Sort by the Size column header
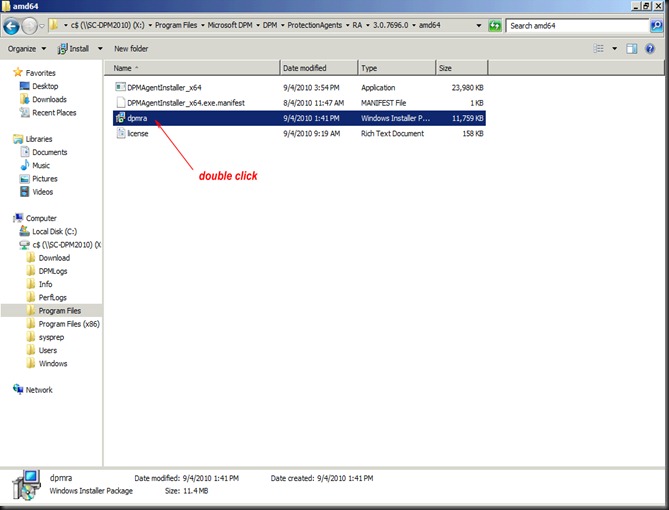This screenshot has height=510, width=669. point(462,68)
